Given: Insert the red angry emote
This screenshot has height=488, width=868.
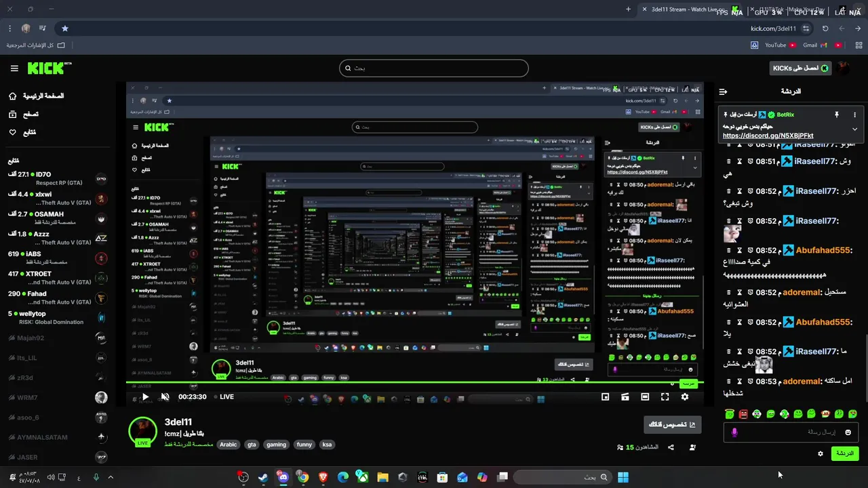Looking at the screenshot, I should pos(743,413).
